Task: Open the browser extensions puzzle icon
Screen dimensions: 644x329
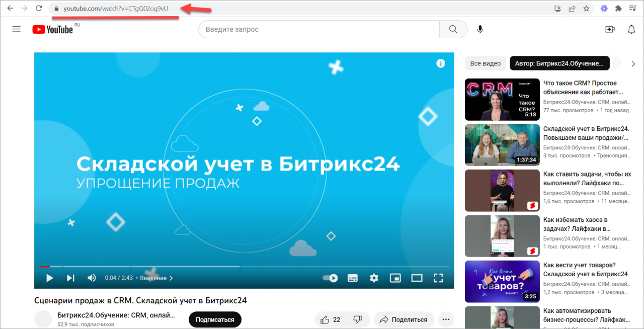Action: pyautogui.click(x=618, y=9)
